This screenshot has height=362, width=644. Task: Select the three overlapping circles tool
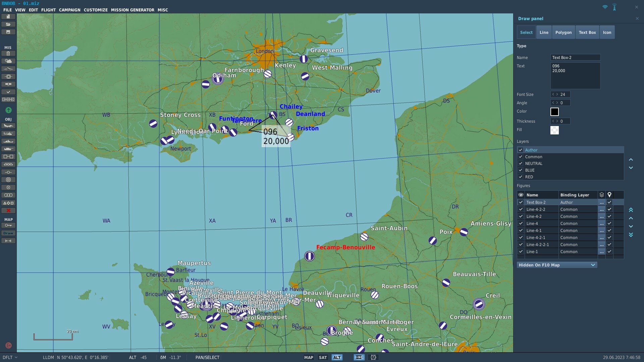pos(8,195)
